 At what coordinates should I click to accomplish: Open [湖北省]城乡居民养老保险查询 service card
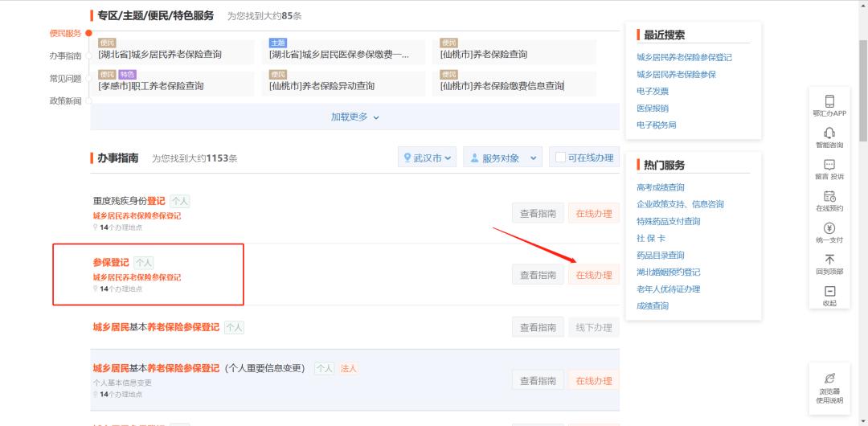[172, 51]
